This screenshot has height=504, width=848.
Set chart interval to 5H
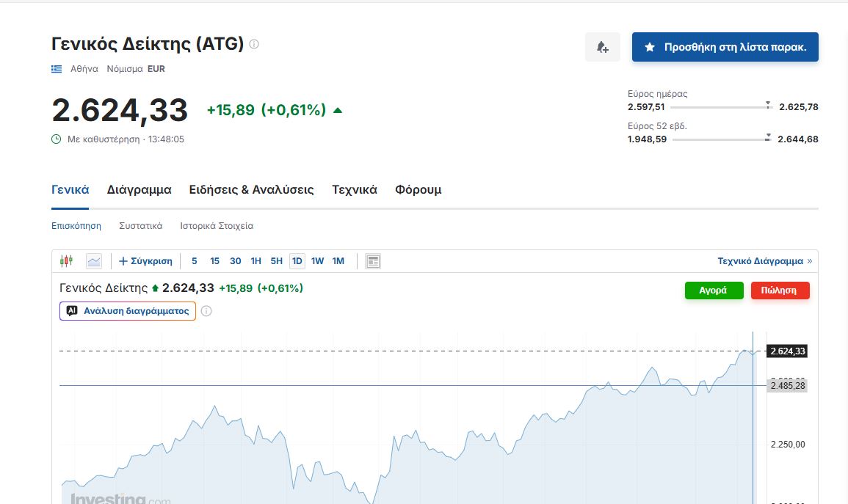point(276,261)
